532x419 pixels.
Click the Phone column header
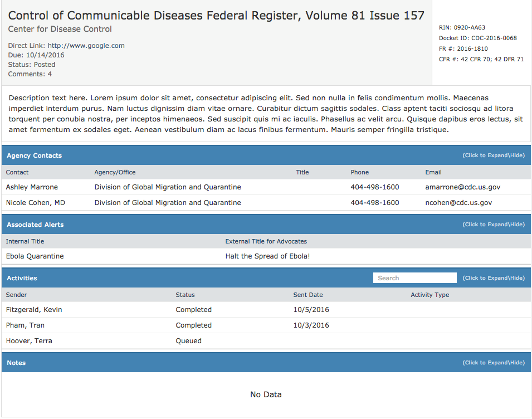point(360,172)
